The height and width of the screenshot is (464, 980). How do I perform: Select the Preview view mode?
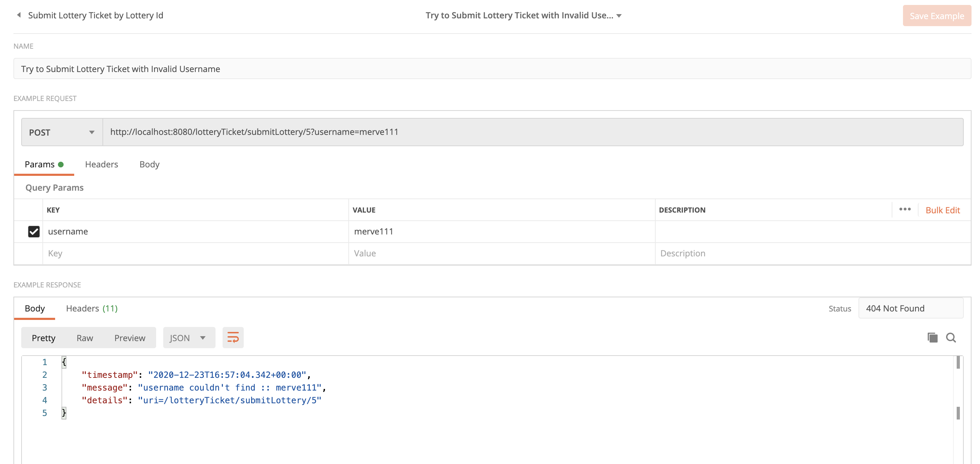[130, 338]
